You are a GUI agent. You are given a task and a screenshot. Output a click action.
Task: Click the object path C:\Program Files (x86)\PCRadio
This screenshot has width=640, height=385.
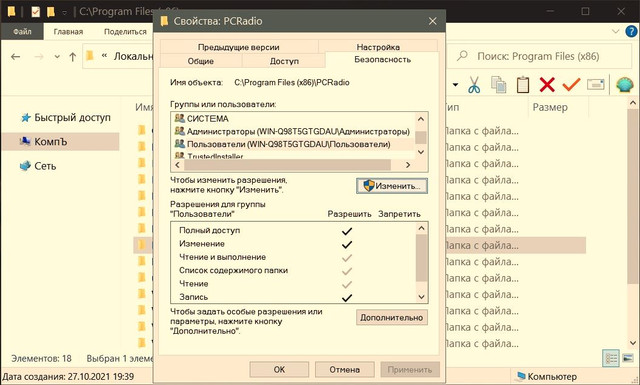[x=292, y=82]
